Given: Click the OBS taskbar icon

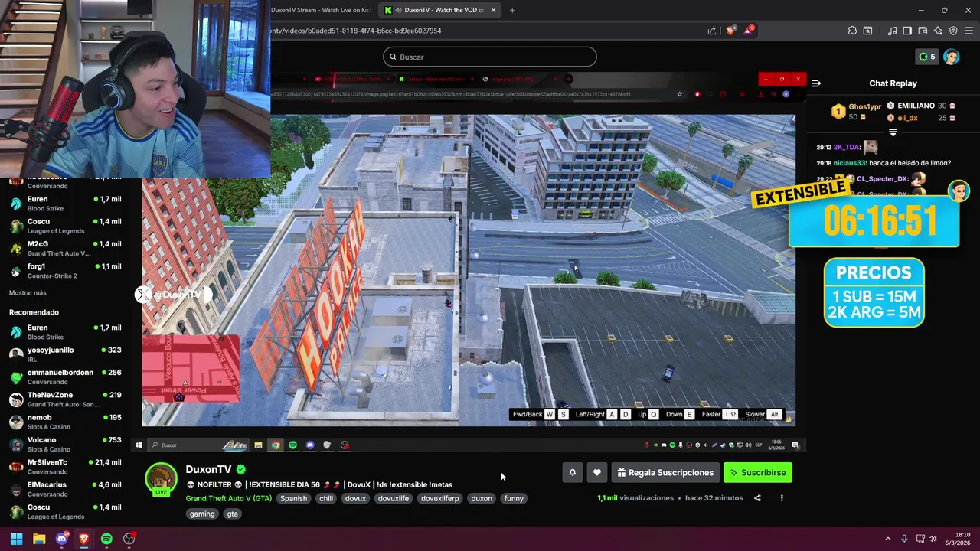Looking at the screenshot, I should pos(129,539).
